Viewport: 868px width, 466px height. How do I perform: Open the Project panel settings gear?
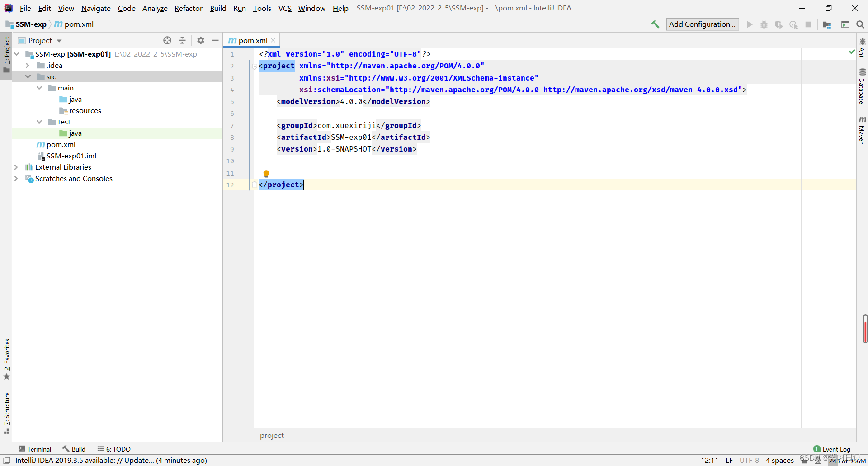pyautogui.click(x=201, y=40)
